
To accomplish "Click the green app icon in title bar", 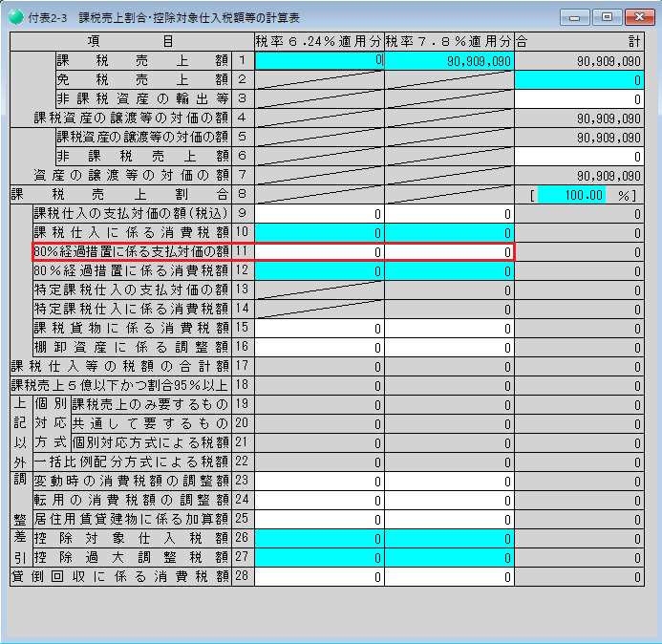I will pyautogui.click(x=15, y=17).
